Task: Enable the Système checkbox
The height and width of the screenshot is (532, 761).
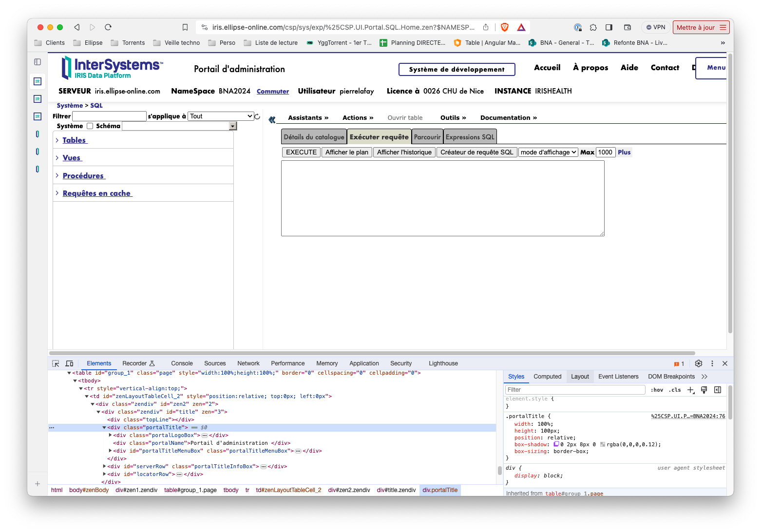Action: tap(90, 126)
